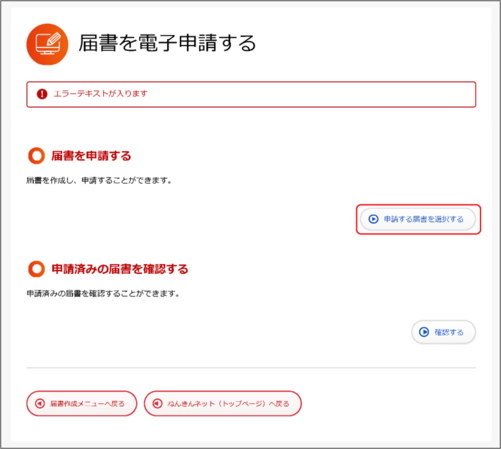Image resolution: width=501 pixels, height=449 pixels.
Task: Open 申請する届書を選択する button
Action: (x=418, y=219)
